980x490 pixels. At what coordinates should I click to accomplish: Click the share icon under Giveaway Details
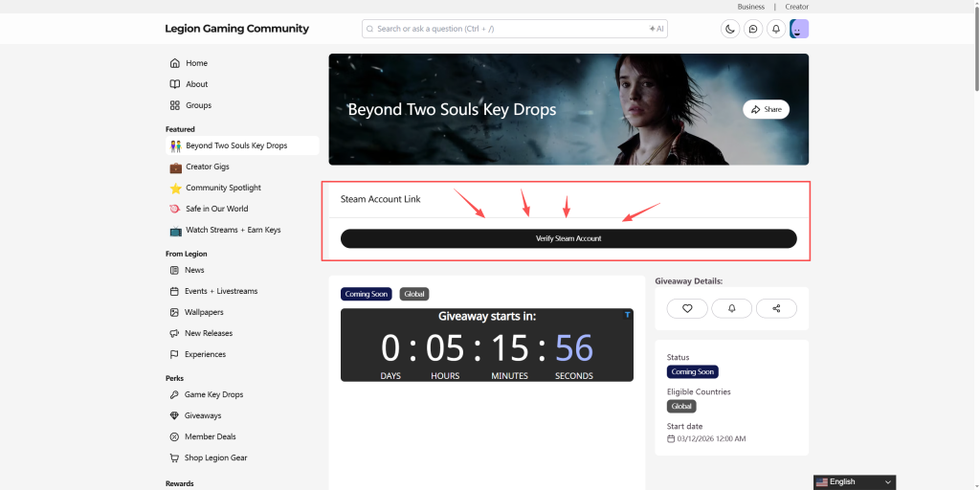(x=776, y=308)
